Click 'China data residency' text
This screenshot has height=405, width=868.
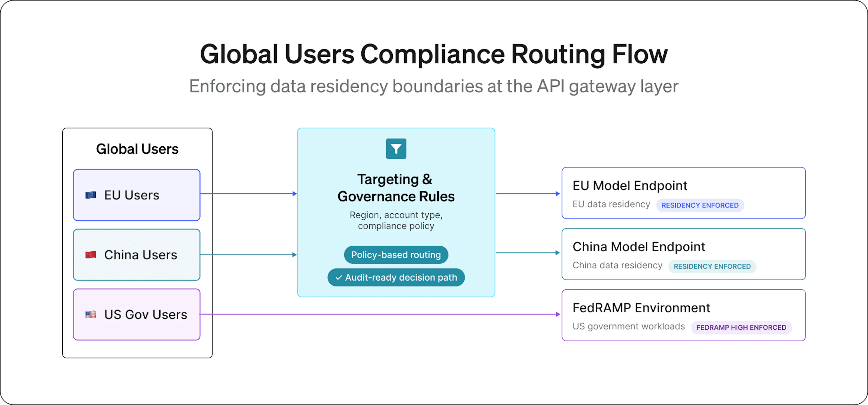click(617, 265)
